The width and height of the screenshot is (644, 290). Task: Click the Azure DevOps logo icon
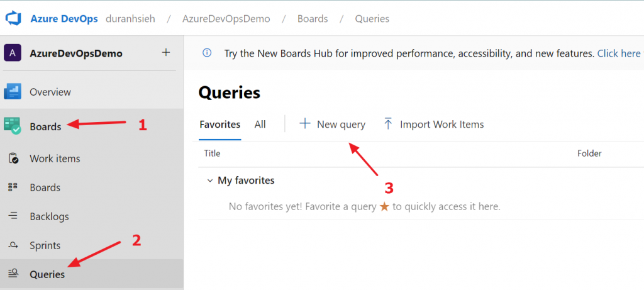[14, 18]
